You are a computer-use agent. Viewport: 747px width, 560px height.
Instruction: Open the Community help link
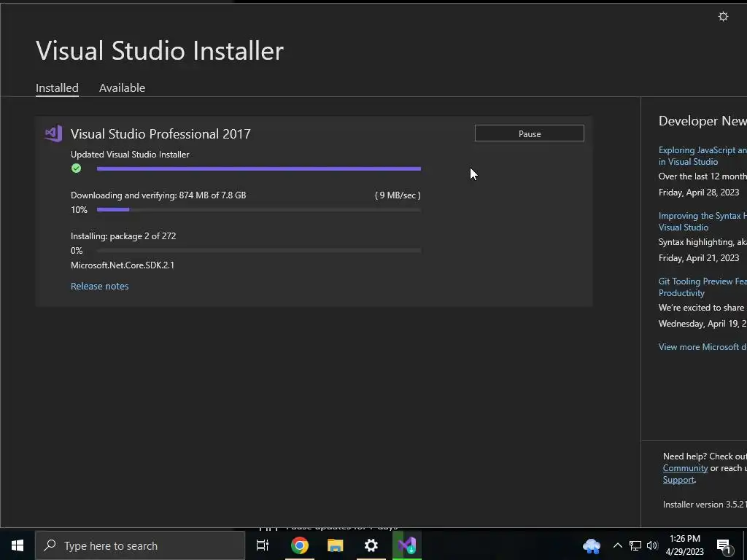point(685,468)
